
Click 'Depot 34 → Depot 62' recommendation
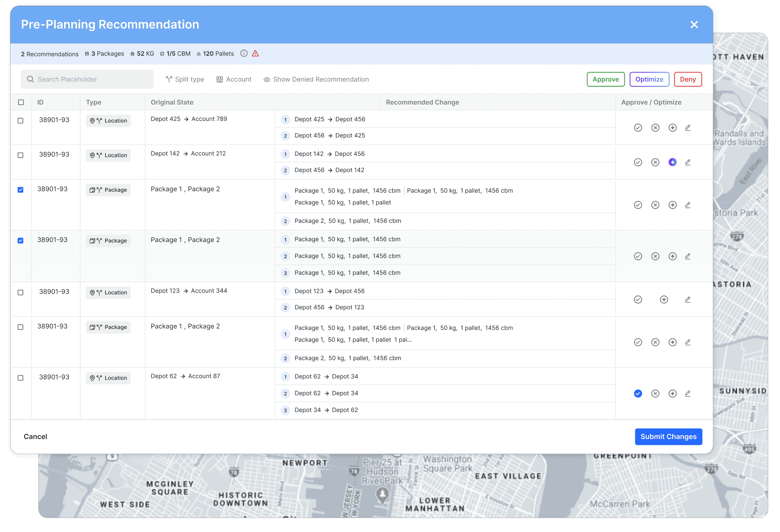tap(326, 410)
